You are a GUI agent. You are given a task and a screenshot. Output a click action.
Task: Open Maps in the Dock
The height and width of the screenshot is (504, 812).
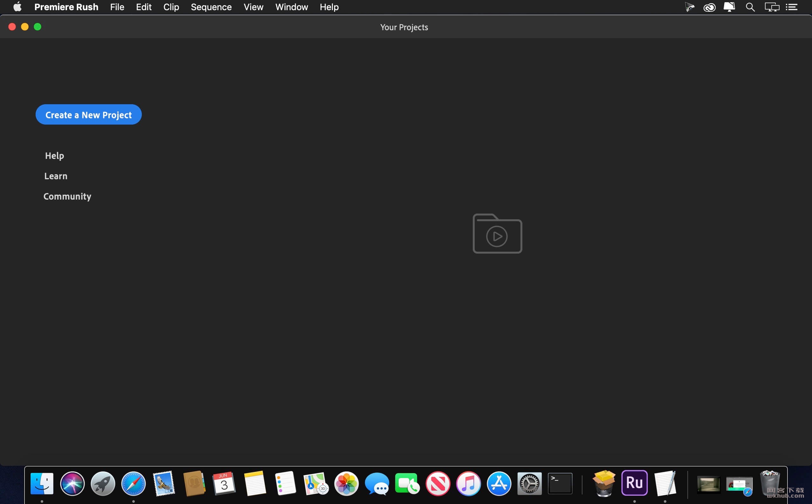pos(316,483)
